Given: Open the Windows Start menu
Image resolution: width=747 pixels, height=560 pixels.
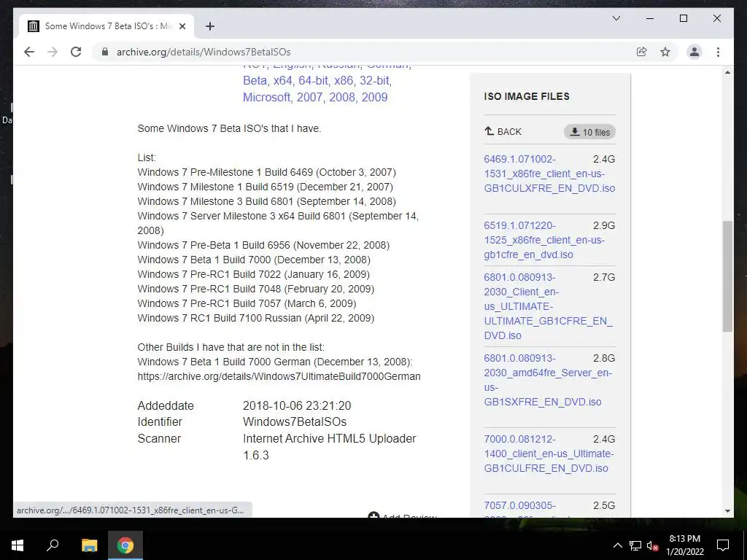Looking at the screenshot, I should pyautogui.click(x=18, y=545).
